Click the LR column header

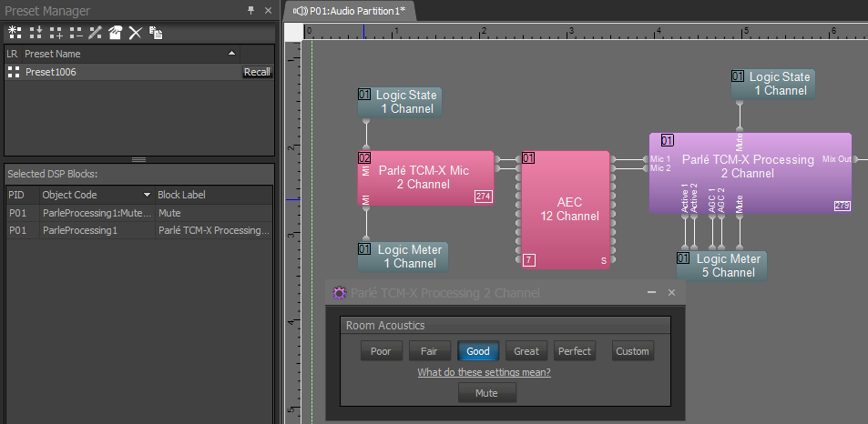(13, 54)
